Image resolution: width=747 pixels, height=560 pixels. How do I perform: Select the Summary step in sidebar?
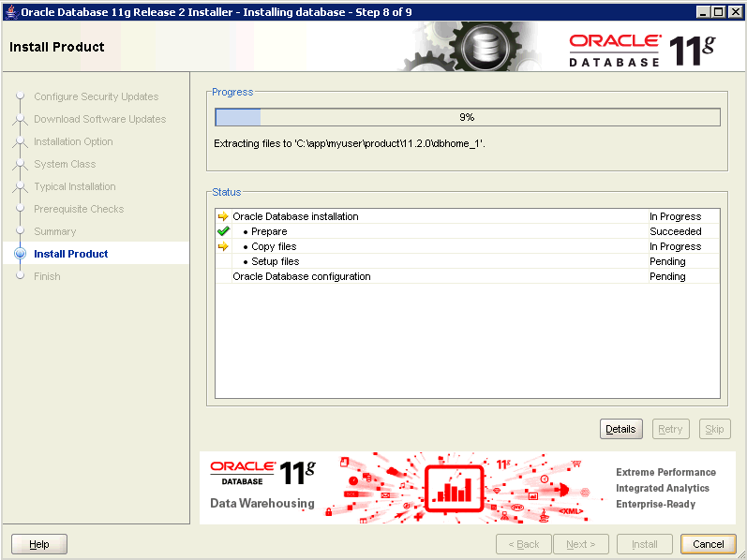(54, 231)
